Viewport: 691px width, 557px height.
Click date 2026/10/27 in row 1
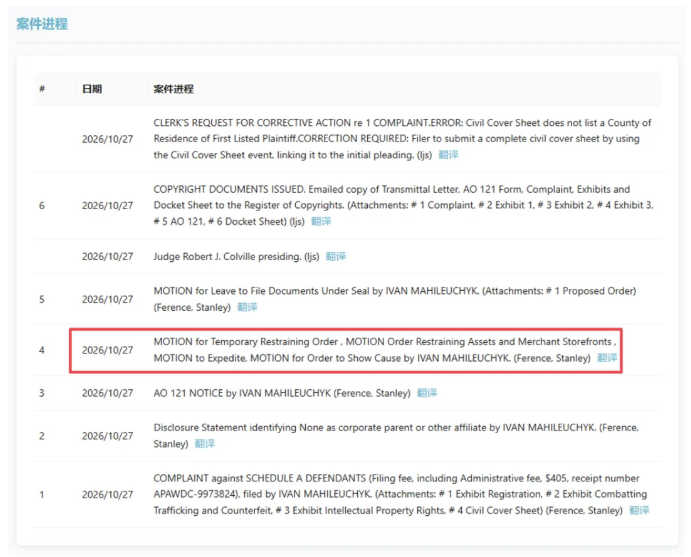108,495
